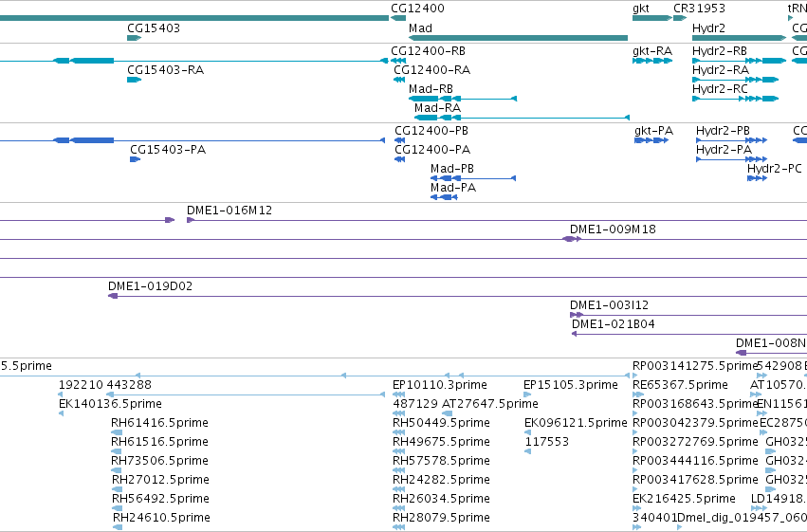
Task: Click EST AT27647.5prime label
Action: [x=490, y=404]
